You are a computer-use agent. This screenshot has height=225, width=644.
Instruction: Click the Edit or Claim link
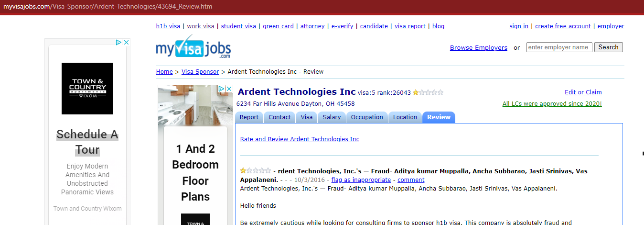[x=583, y=92]
